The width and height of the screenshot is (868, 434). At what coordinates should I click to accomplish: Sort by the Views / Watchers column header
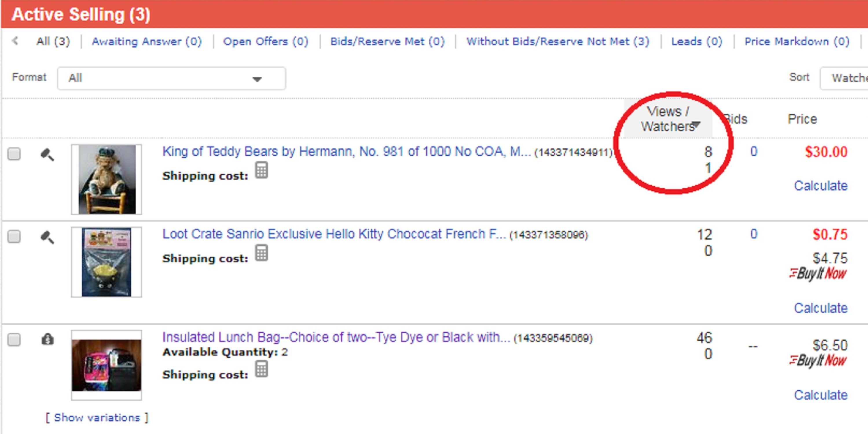[668, 119]
